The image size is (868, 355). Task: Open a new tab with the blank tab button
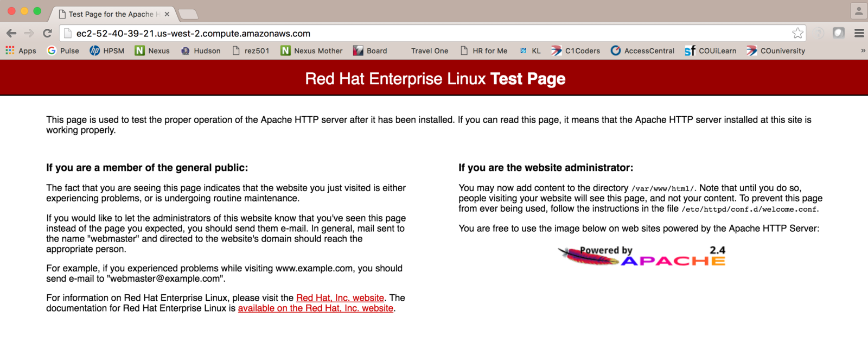188,14
